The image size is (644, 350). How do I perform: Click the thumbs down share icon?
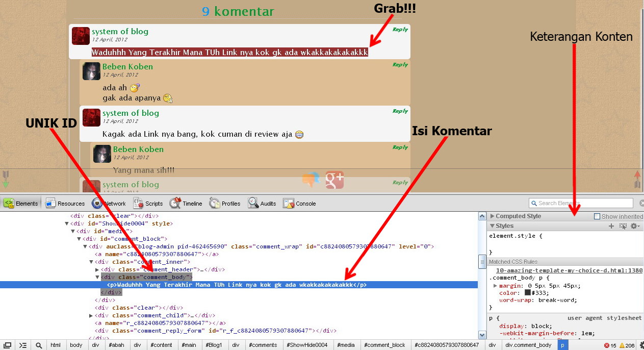point(311,180)
